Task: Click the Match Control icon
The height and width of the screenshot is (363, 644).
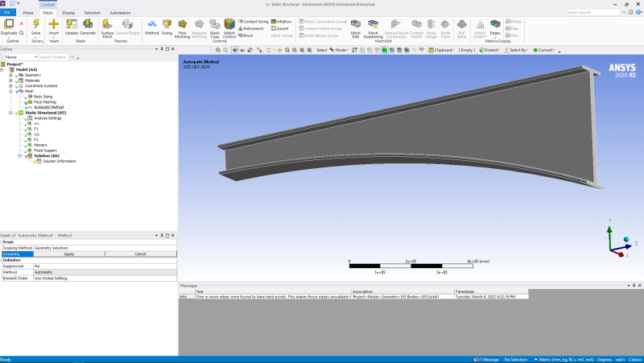Action: click(x=229, y=24)
